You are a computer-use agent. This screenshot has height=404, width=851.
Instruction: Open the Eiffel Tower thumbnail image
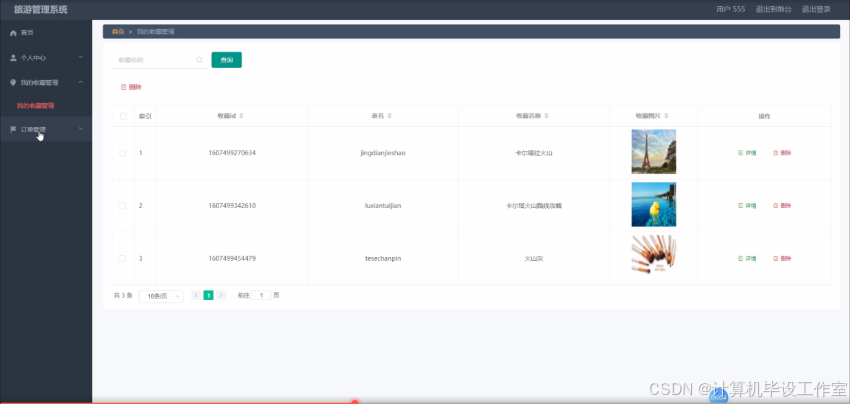(x=653, y=152)
